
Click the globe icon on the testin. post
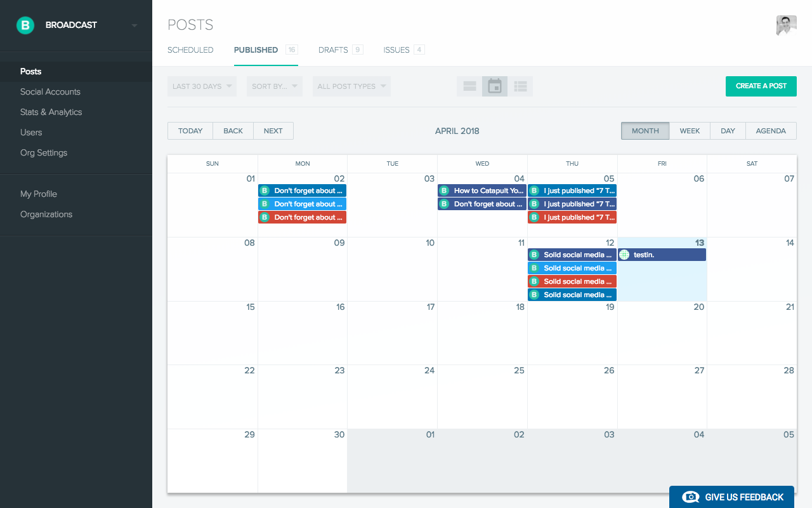[x=624, y=255]
